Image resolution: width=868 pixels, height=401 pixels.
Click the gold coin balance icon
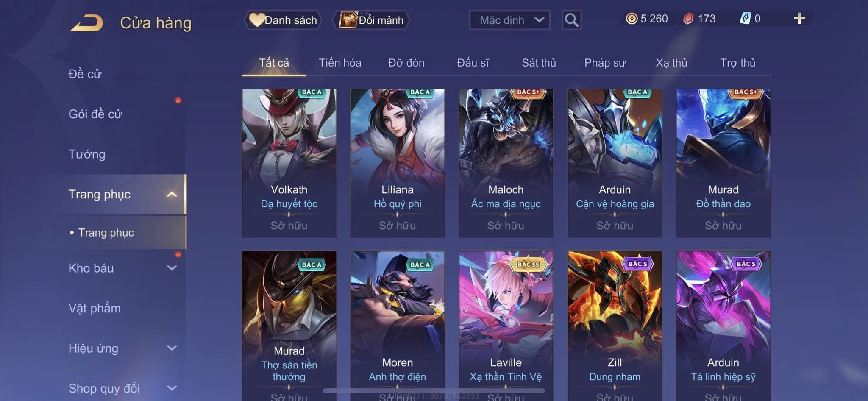tap(632, 19)
